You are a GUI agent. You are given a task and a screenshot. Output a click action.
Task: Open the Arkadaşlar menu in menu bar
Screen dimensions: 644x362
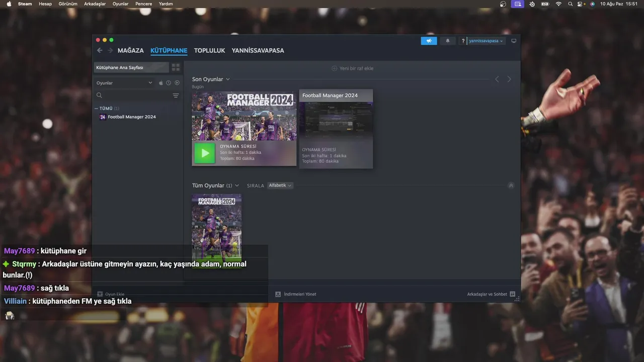pos(95,4)
